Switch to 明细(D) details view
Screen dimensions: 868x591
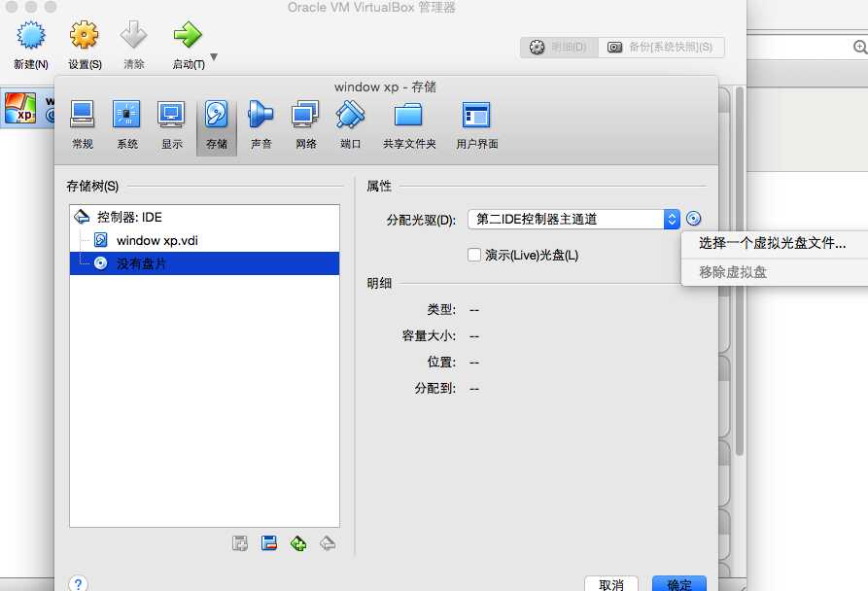pos(559,47)
